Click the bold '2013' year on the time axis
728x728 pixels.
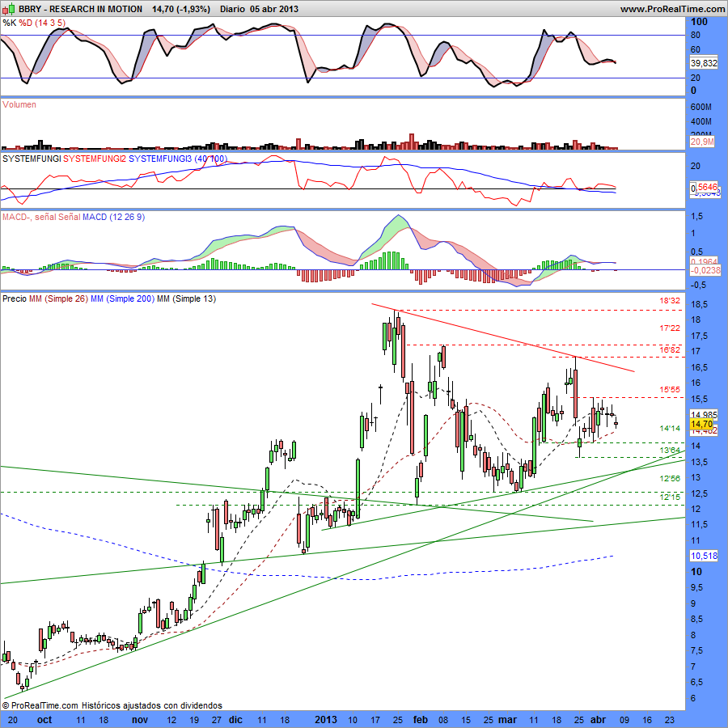point(326,720)
